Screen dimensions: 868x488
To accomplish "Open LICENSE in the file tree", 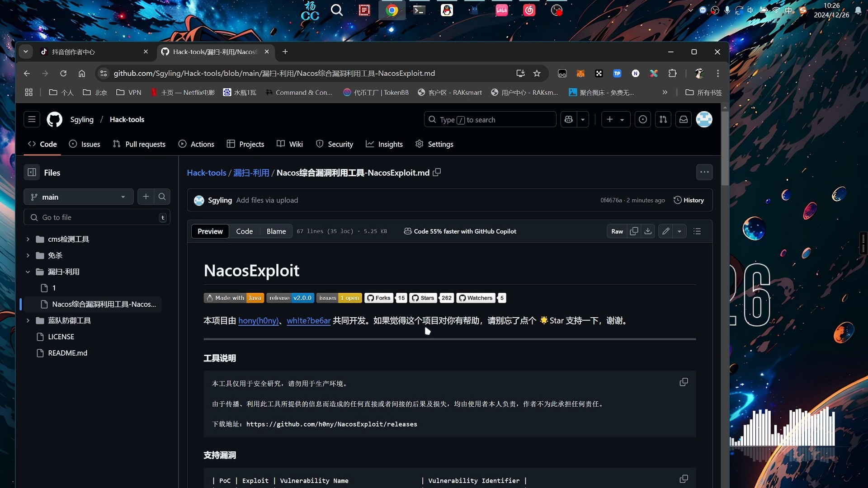I will (61, 337).
